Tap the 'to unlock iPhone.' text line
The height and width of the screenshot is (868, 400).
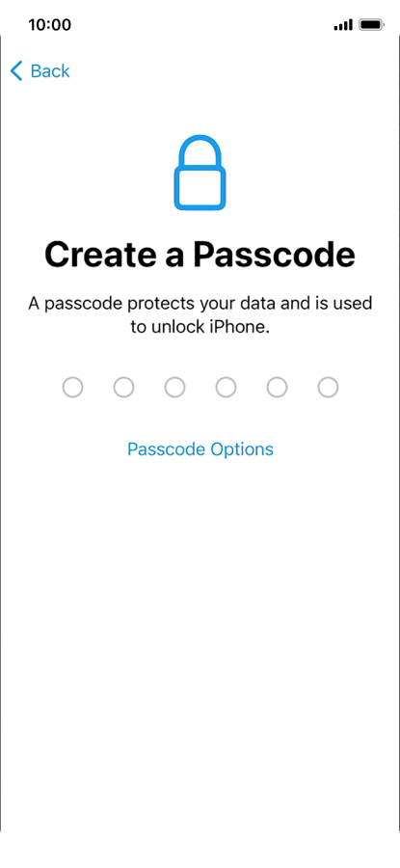coord(200,327)
